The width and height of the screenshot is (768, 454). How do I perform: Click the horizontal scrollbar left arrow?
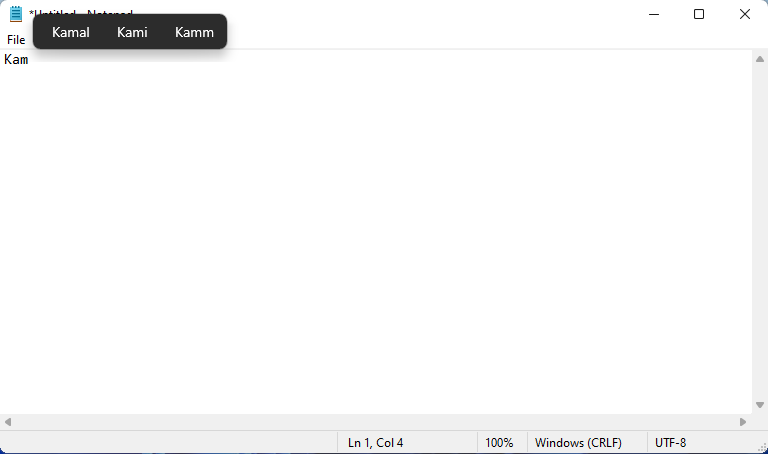(x=8, y=422)
